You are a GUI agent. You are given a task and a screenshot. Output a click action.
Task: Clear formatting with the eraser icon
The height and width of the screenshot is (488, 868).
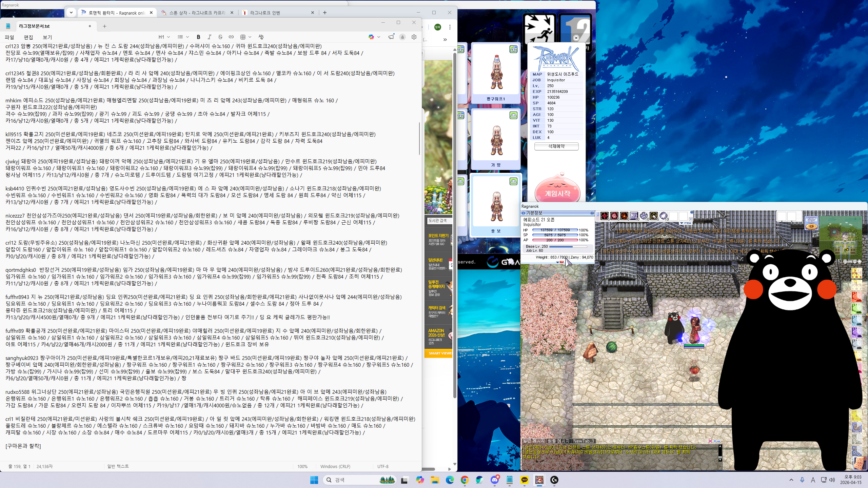tap(261, 37)
